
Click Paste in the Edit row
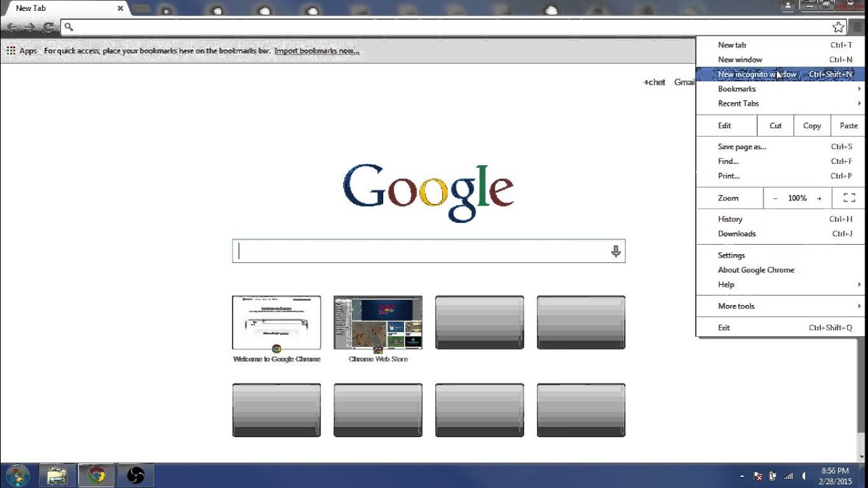click(x=848, y=125)
